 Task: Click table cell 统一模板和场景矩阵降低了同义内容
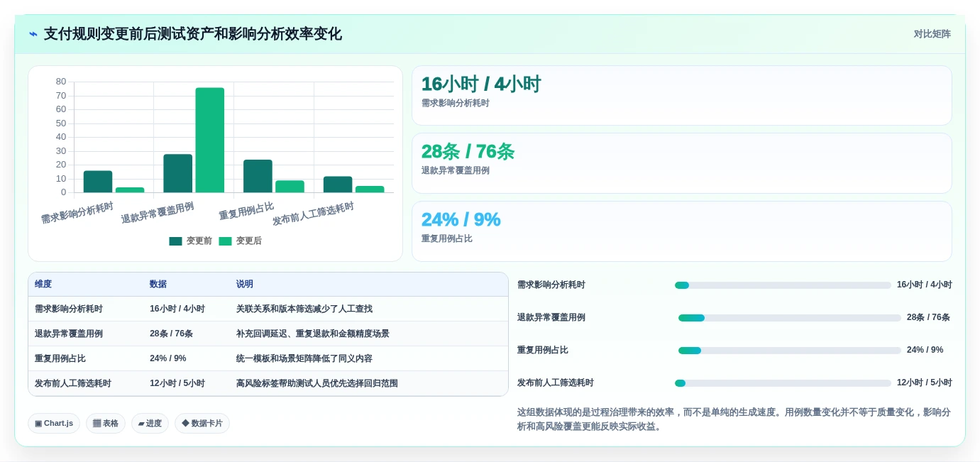pyautogui.click(x=369, y=358)
